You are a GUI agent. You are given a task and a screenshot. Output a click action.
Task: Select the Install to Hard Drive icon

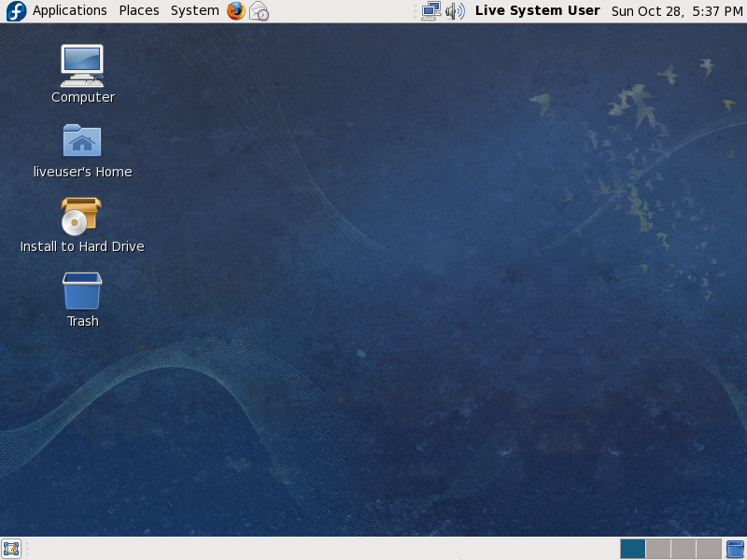coord(82,216)
